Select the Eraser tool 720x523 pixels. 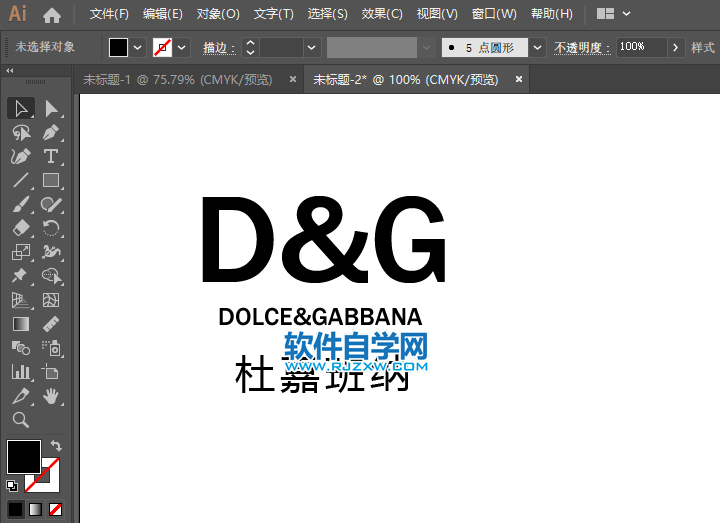coord(21,228)
